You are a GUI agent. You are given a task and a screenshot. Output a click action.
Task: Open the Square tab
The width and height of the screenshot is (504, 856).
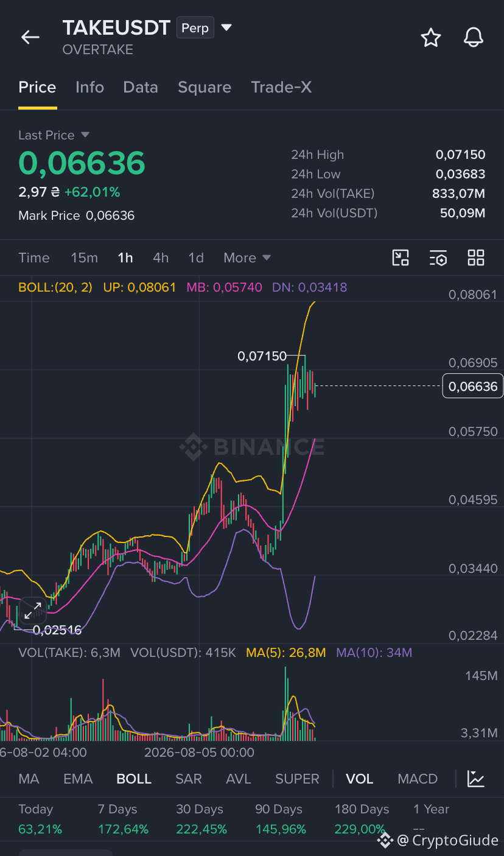pos(205,88)
